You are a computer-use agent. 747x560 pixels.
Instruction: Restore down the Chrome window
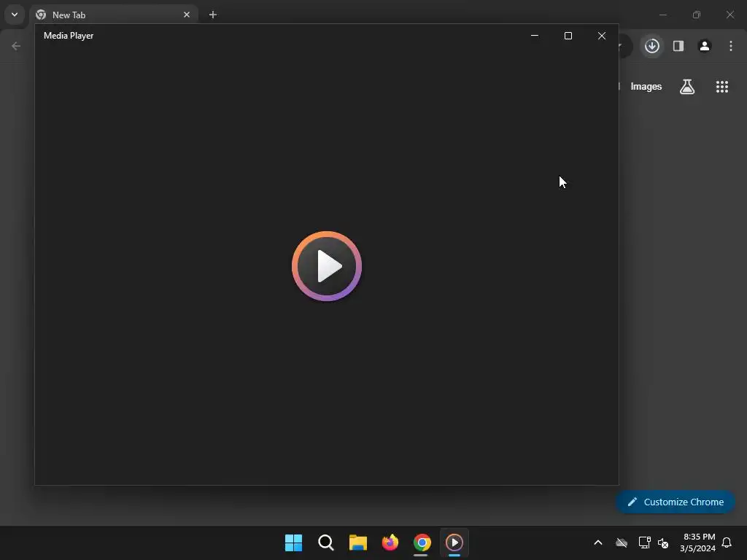pos(696,15)
